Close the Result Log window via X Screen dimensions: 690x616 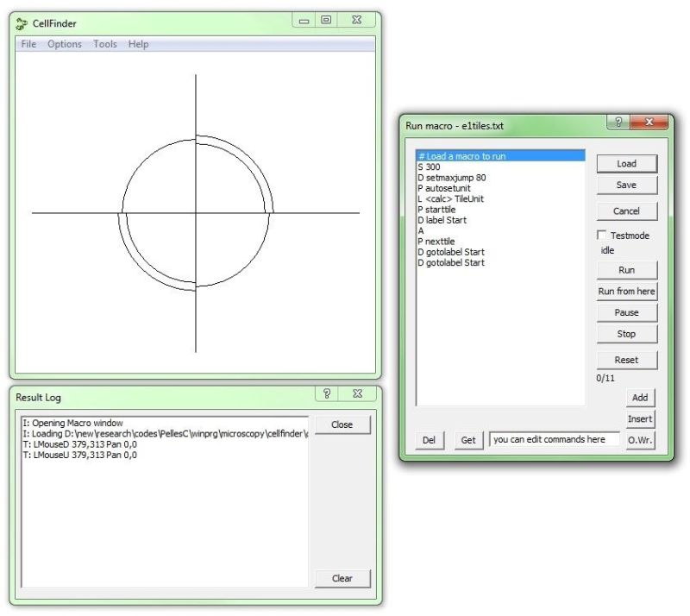[x=357, y=393]
